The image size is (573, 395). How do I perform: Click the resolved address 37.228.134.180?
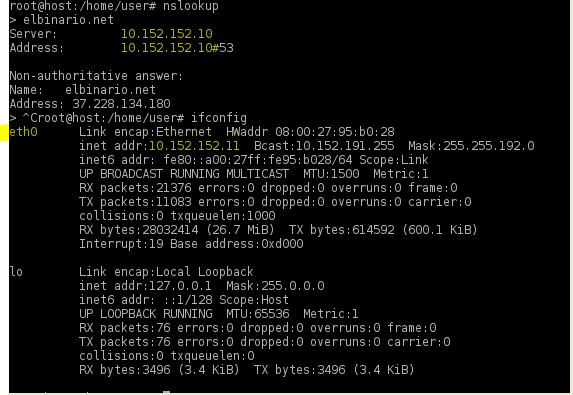[121, 104]
